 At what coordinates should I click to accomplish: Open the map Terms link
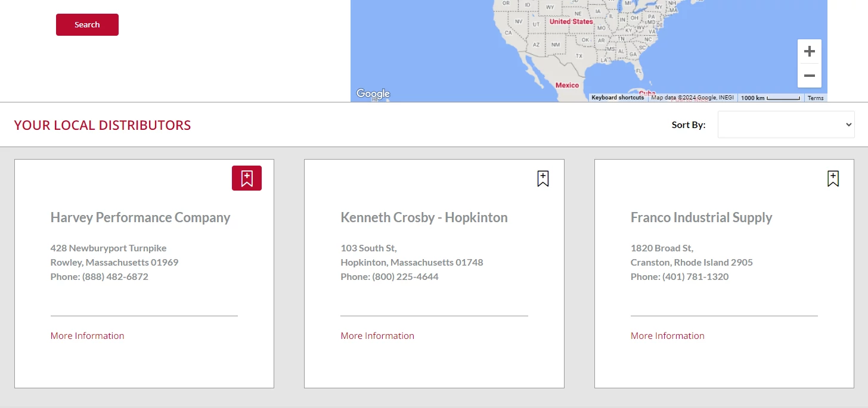[815, 98]
